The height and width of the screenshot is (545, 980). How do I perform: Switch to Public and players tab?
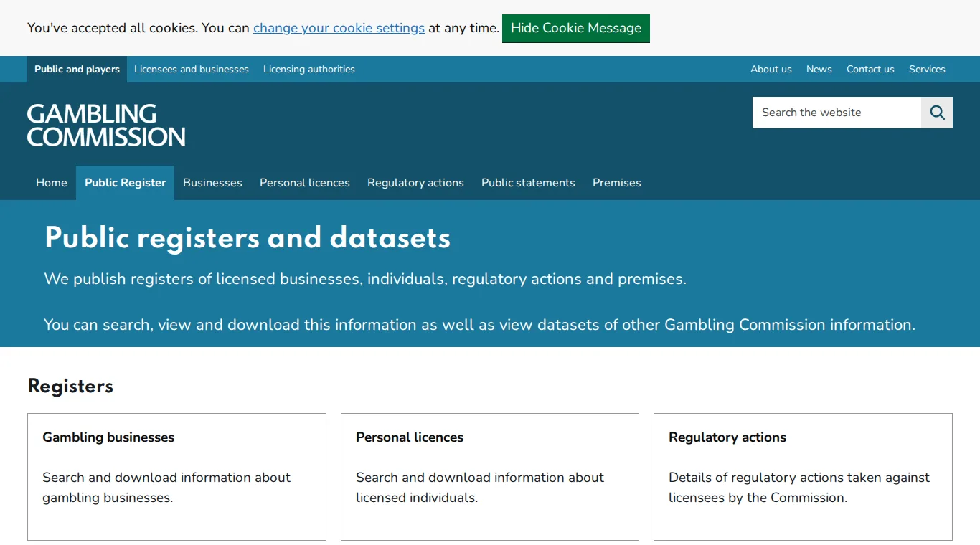point(77,70)
